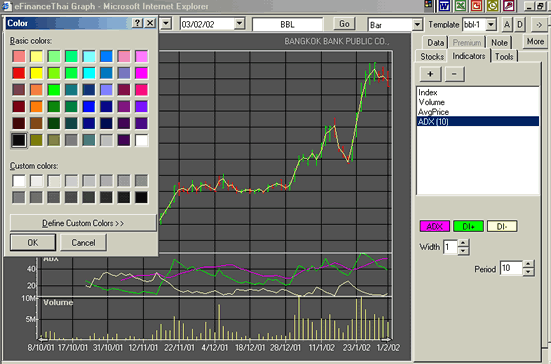Cancel the Color dialog
This screenshot has width=551, height=364.
tap(83, 242)
